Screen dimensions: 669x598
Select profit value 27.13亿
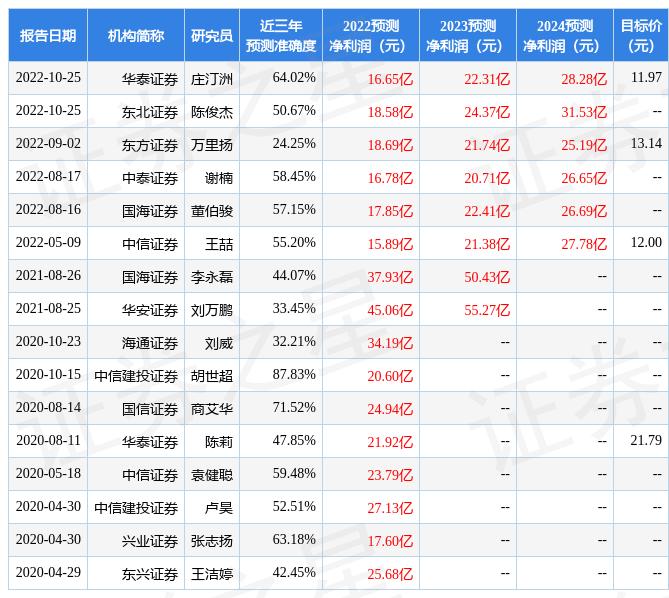[390, 508]
